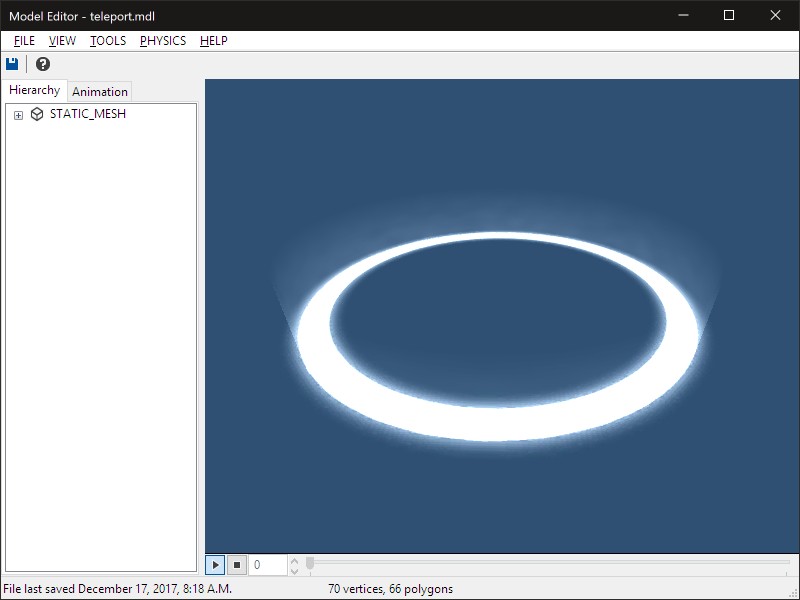The height and width of the screenshot is (600, 800).
Task: Open the Physics menu
Action: (163, 41)
